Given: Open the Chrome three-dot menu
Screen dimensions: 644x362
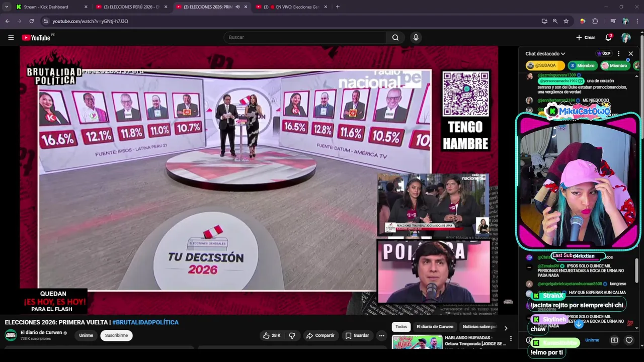Looking at the screenshot, I should point(637,21).
